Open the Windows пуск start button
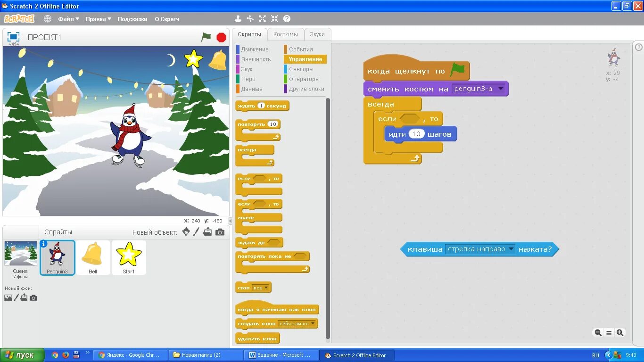 click(x=22, y=355)
